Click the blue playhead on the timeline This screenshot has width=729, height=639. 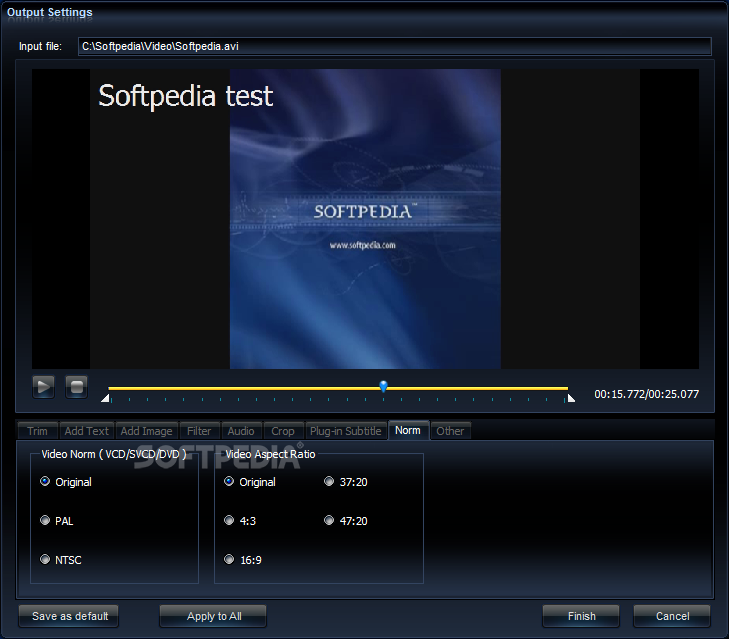(x=384, y=386)
